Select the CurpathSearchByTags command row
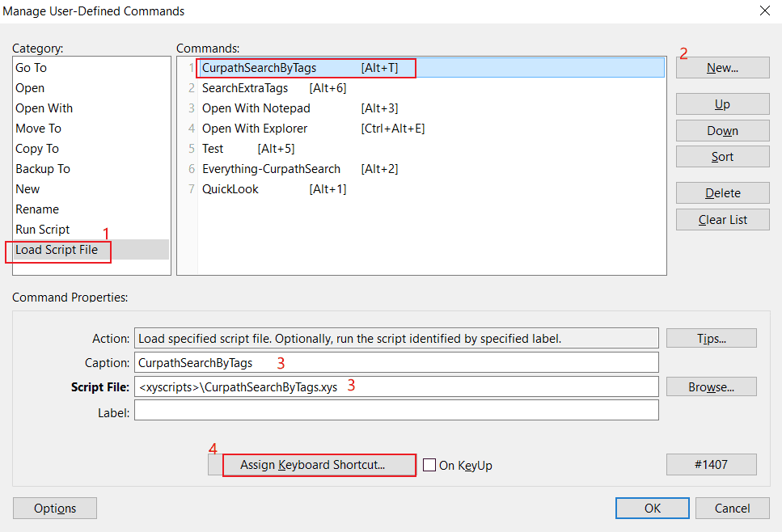 click(431, 68)
